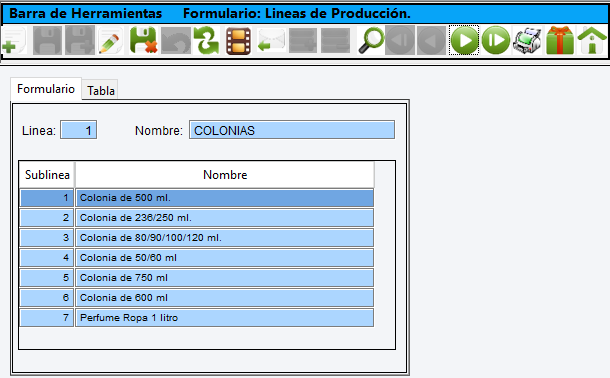Select row 'Perfume Ropa 1 litro'

[x=224, y=318]
